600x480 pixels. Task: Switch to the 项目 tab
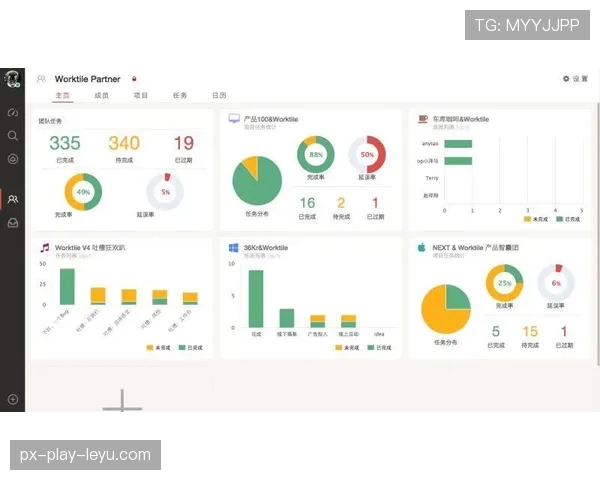tap(140, 95)
